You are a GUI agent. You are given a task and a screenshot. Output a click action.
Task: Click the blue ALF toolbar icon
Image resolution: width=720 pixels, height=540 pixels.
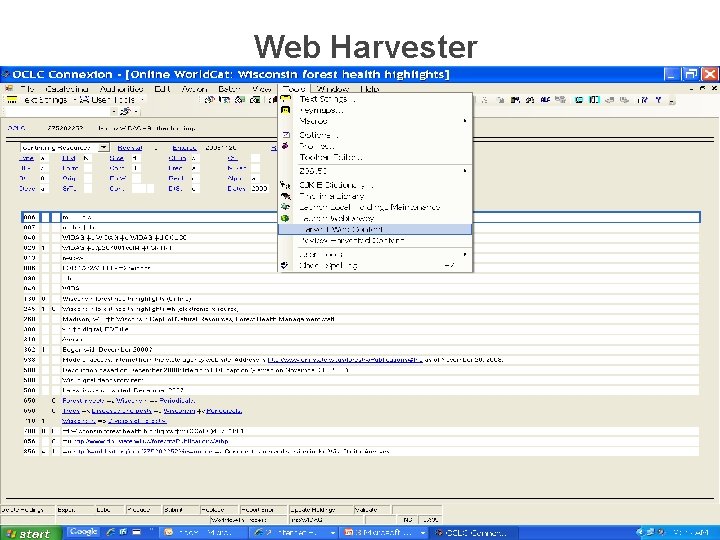click(545, 100)
